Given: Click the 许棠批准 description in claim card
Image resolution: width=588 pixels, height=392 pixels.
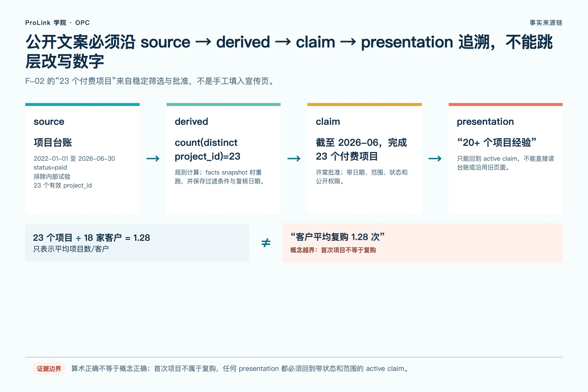Looking at the screenshot, I should [362, 177].
